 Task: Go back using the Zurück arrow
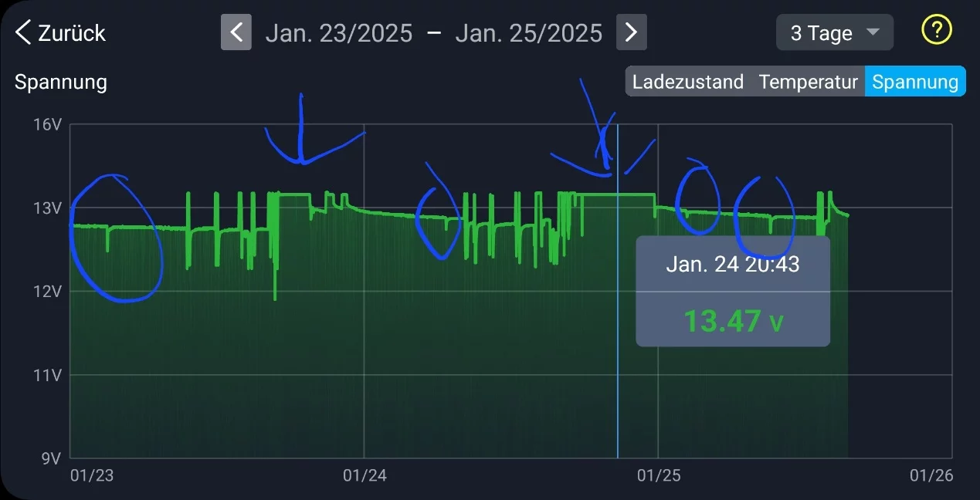tap(24, 33)
